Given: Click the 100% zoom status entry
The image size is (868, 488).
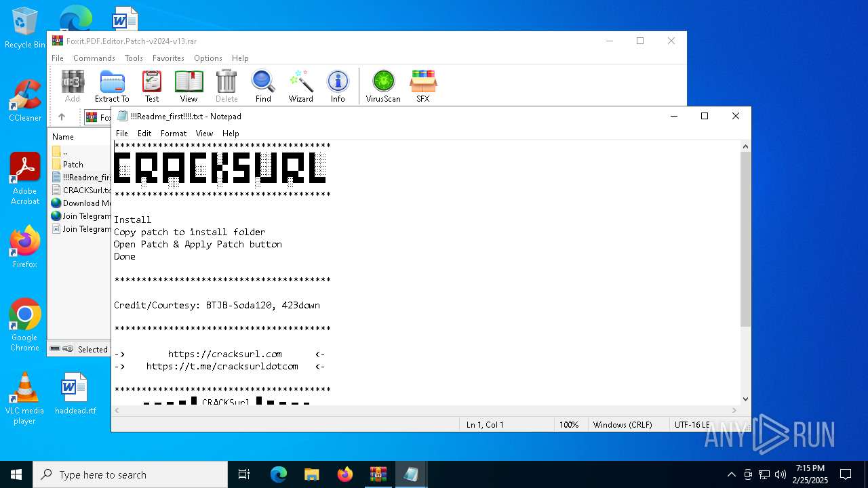Looking at the screenshot, I should coord(569,425).
